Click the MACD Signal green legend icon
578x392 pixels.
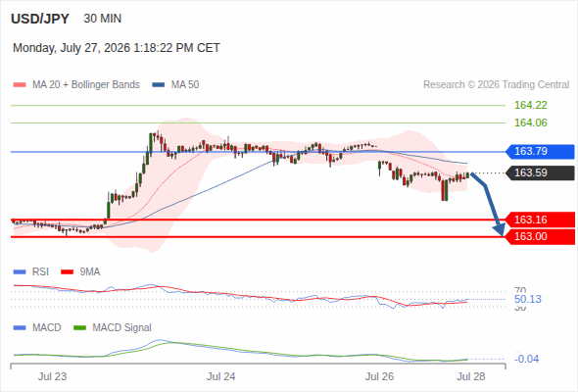pos(79,328)
